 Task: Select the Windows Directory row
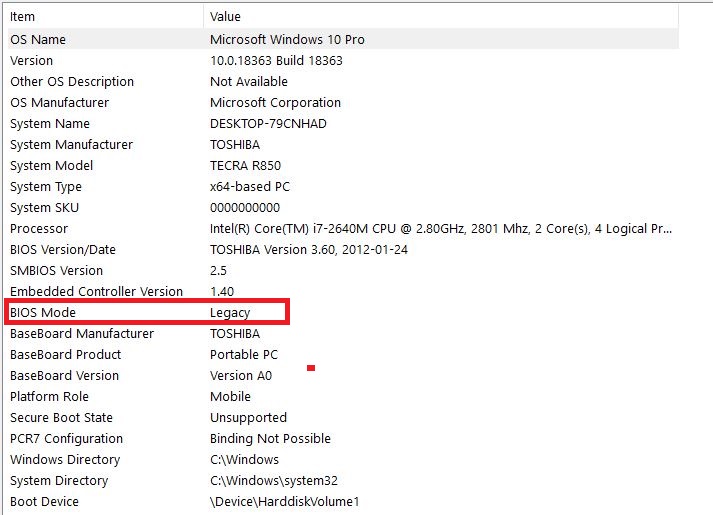click(x=343, y=459)
